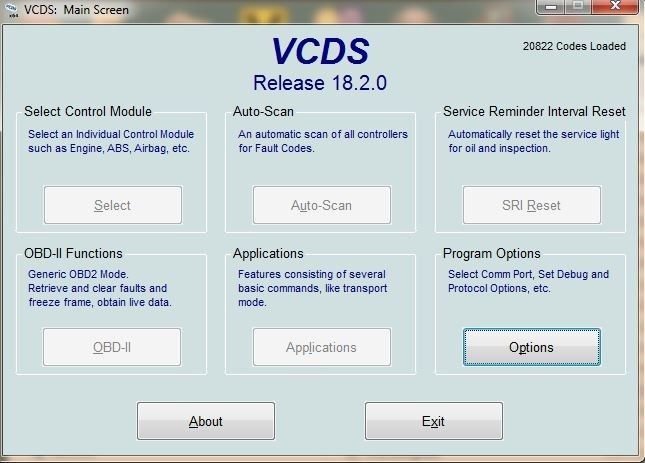Open the Select control module button
Screen dimensions: 645x463
[x=113, y=205]
